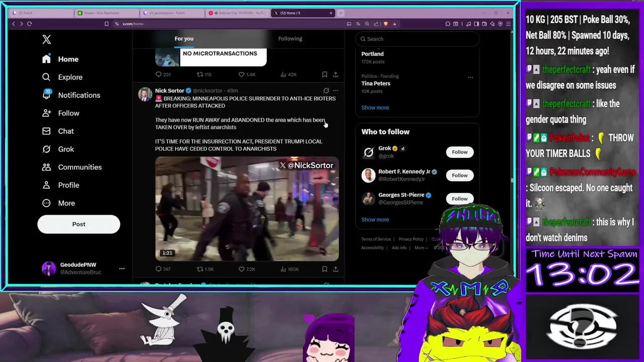Switch to geodudepnw Twitch tab
This screenshot has width=644, height=362.
[x=173, y=13]
